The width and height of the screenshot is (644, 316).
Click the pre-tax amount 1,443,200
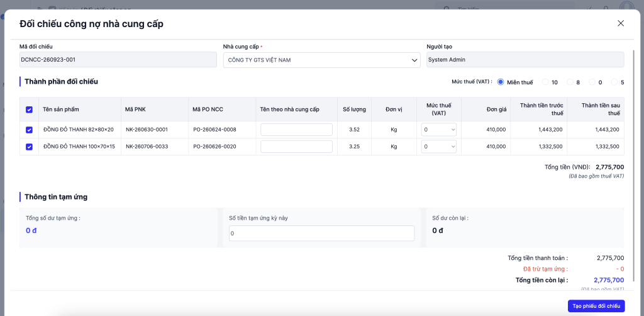[550, 130]
